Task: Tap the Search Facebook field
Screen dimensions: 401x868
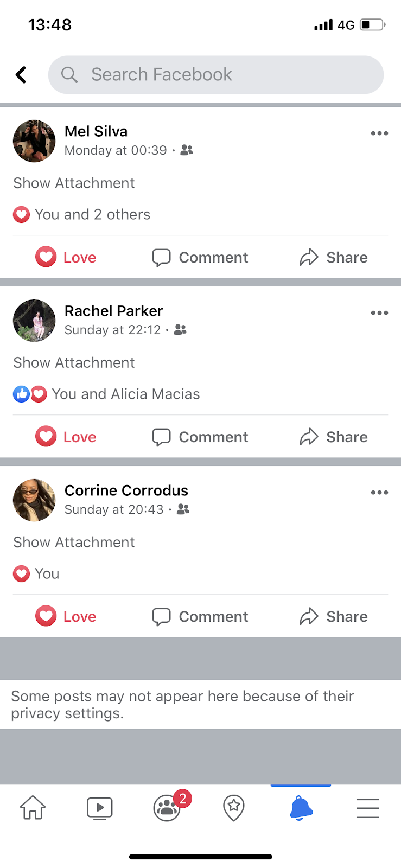Action: point(216,75)
